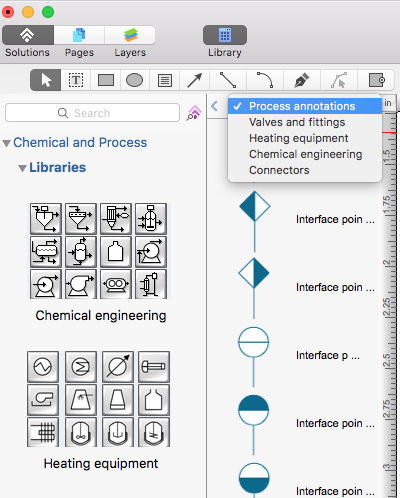This screenshot has height=498, width=400.
Task: Click the Heating equipment library label
Action: (101, 464)
